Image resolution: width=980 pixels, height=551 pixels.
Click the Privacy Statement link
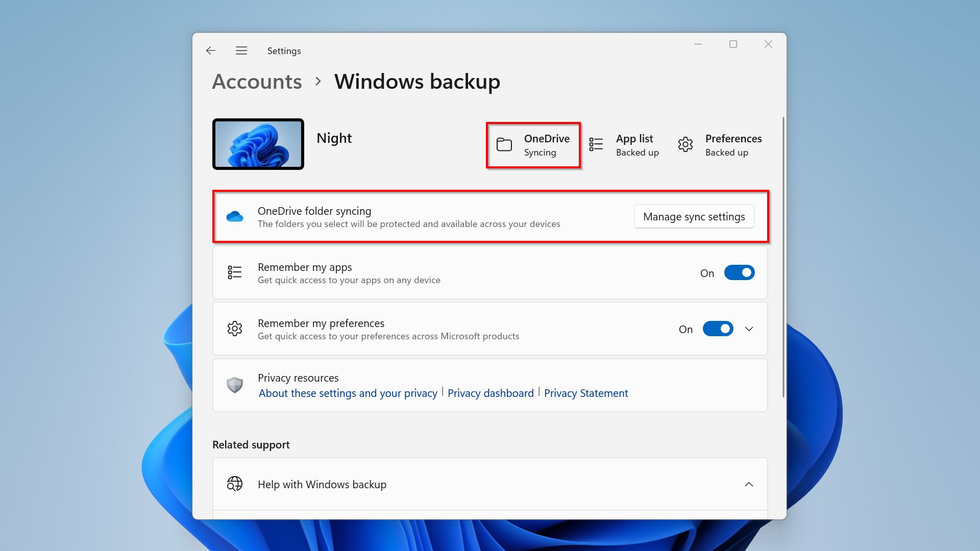[x=585, y=393]
